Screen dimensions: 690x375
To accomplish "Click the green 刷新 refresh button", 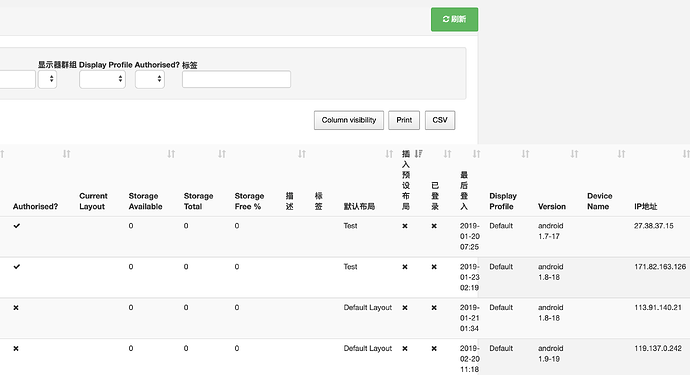I will pyautogui.click(x=454, y=19).
